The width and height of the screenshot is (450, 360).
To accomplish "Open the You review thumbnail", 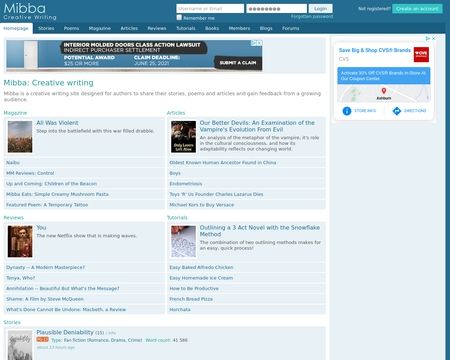I will coord(20,241).
